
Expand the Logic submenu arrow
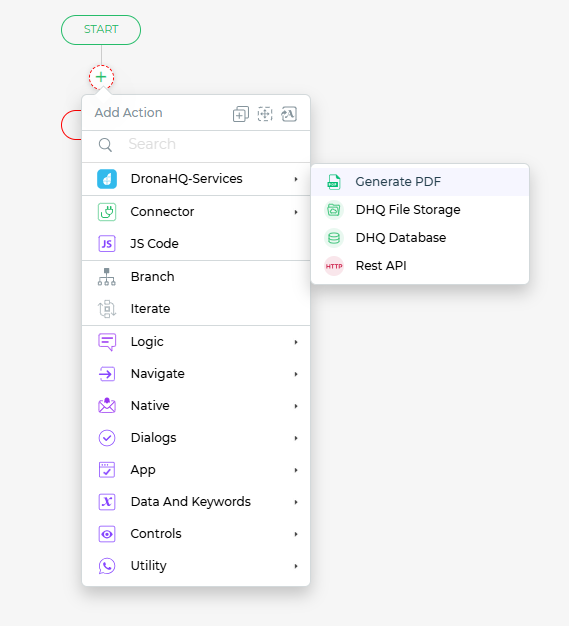(x=296, y=342)
